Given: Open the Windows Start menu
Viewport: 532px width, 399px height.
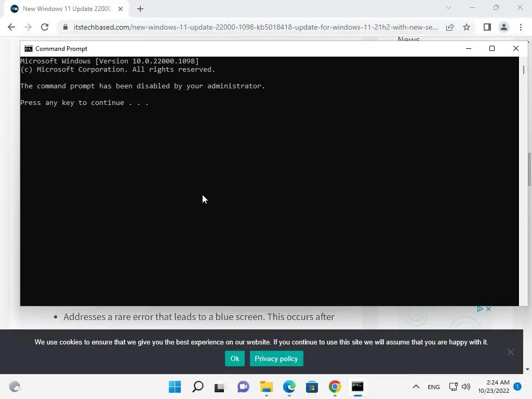Looking at the screenshot, I should point(175,387).
